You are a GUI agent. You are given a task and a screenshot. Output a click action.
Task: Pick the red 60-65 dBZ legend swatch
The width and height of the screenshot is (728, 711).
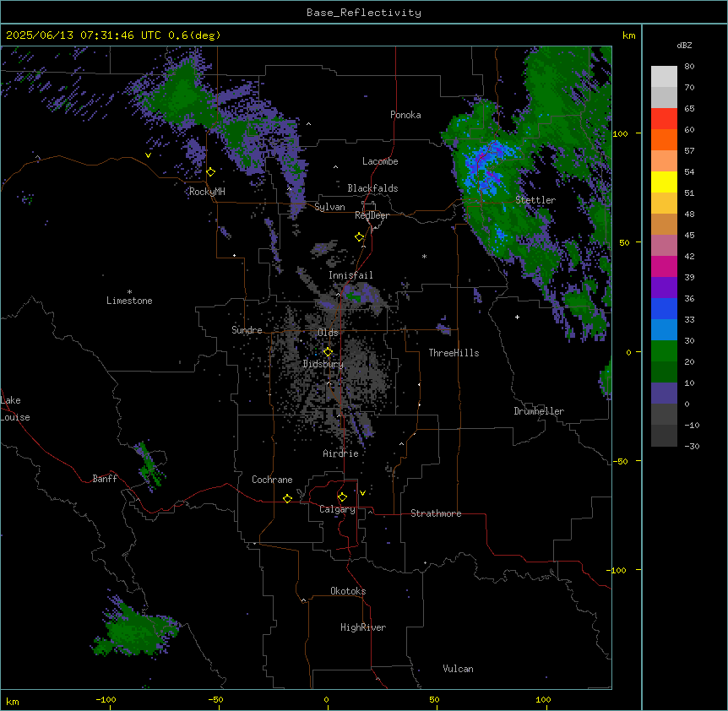pos(664,118)
